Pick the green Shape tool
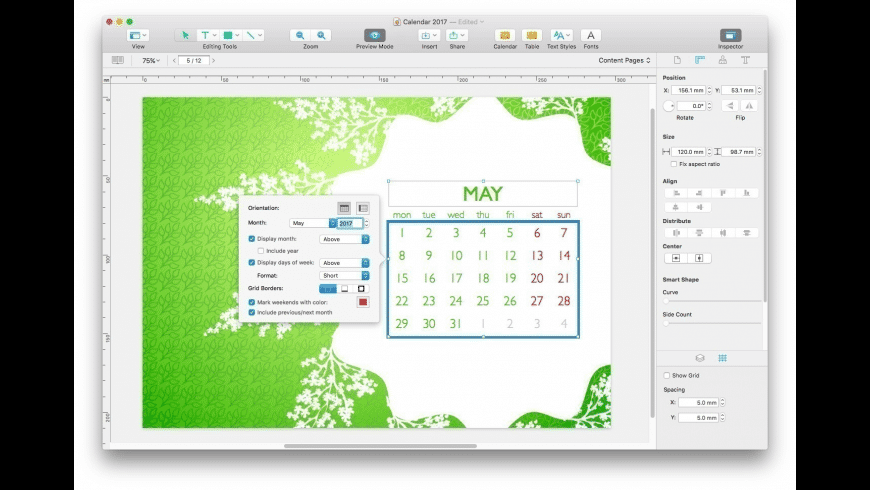 230,35
